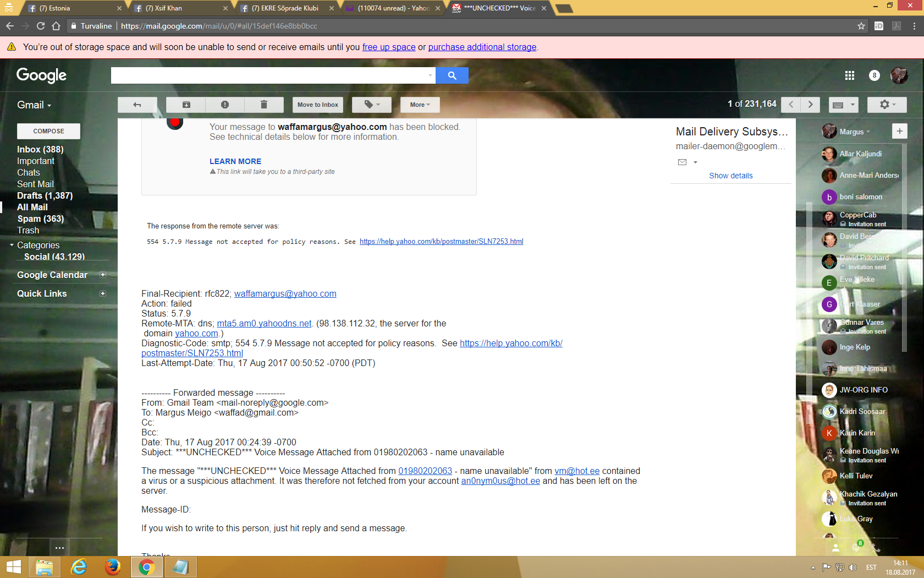Screen dimensions: 924x578
Task: Bookmark this page with the star icon
Action: tap(861, 26)
